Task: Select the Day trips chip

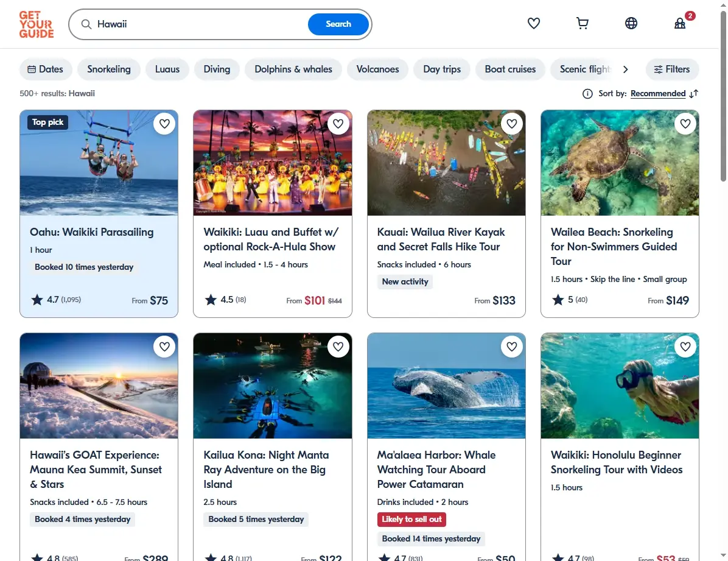Action: (x=442, y=69)
